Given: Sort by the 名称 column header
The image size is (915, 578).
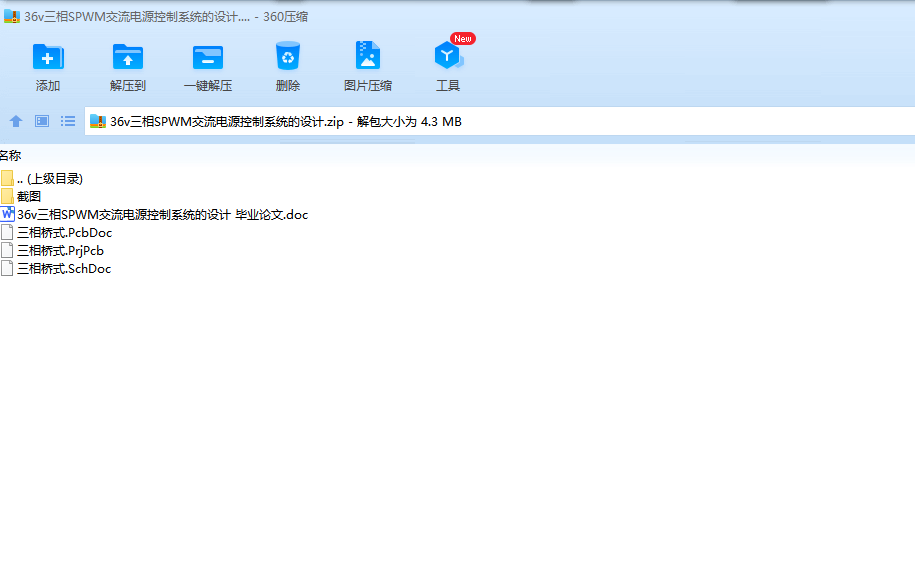Looking at the screenshot, I should coord(11,155).
